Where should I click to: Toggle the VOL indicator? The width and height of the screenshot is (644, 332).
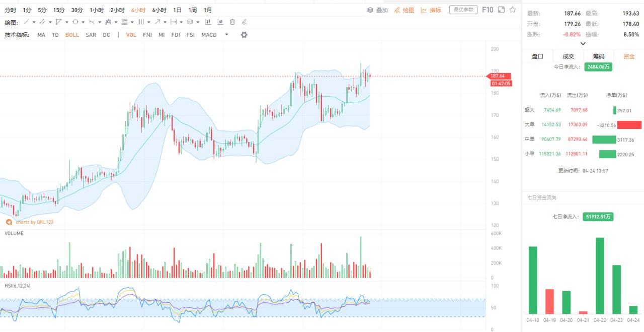131,35
